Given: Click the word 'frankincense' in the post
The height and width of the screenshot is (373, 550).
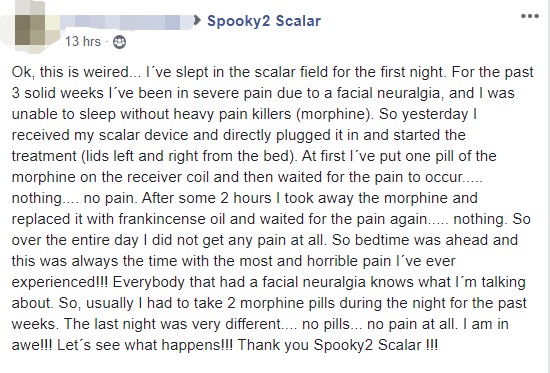Looking at the screenshot, I should tap(162, 219).
